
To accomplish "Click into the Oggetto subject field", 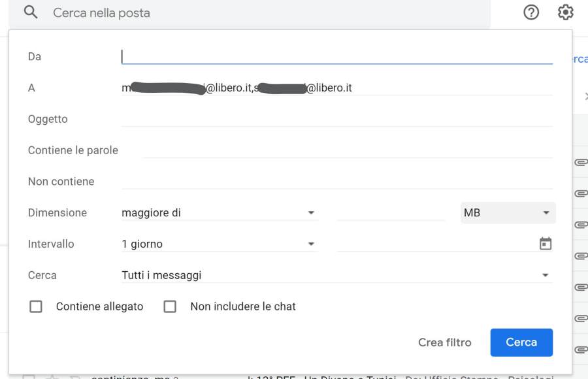I will tap(336, 119).
